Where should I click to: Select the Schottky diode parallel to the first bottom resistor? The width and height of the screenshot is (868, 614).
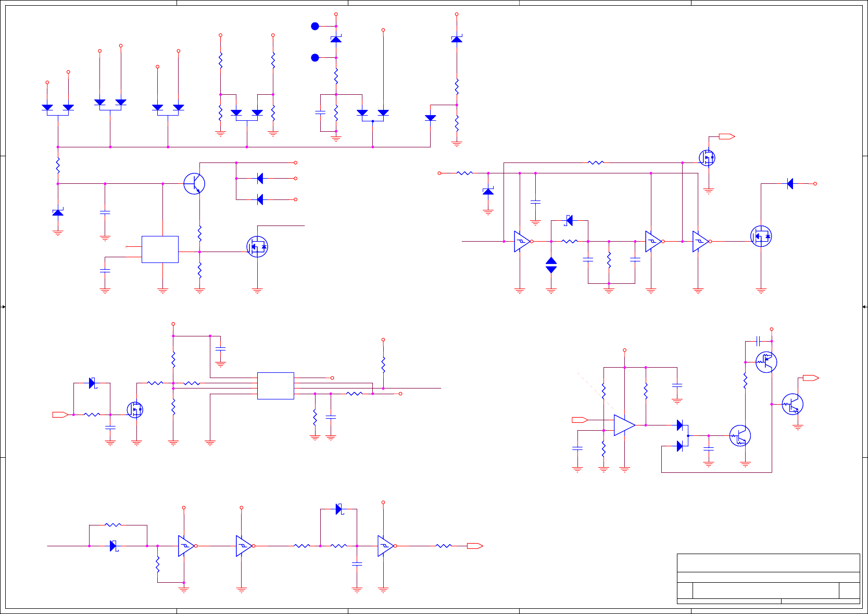pyautogui.click(x=113, y=546)
